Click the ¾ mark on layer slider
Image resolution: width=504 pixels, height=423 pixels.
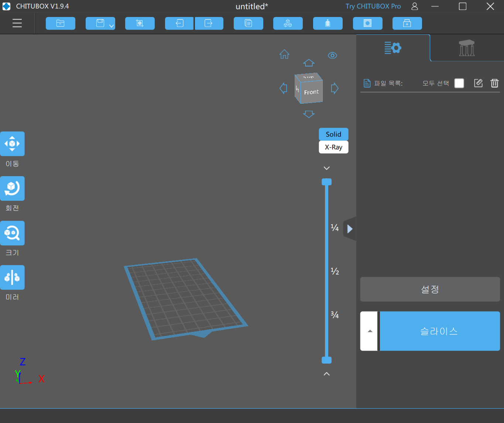point(335,315)
